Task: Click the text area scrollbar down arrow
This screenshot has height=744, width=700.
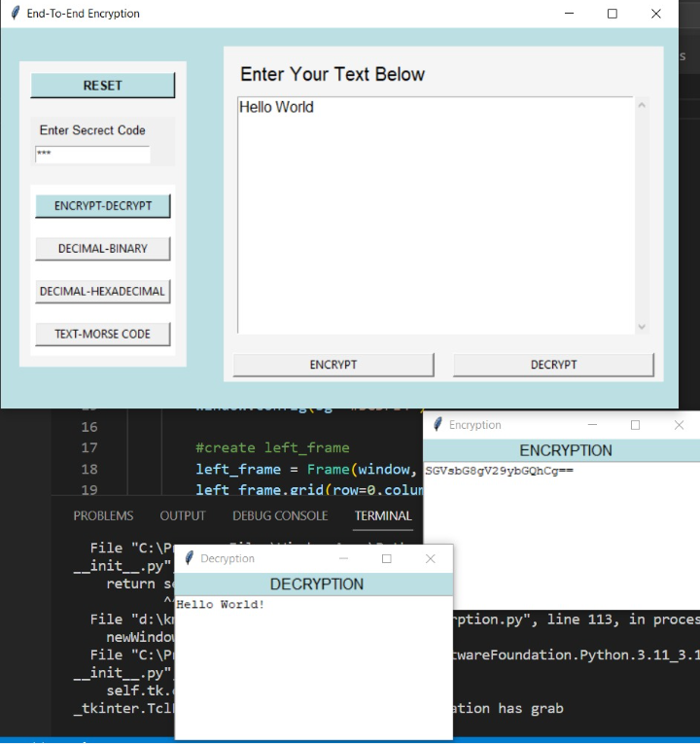Action: click(x=642, y=327)
